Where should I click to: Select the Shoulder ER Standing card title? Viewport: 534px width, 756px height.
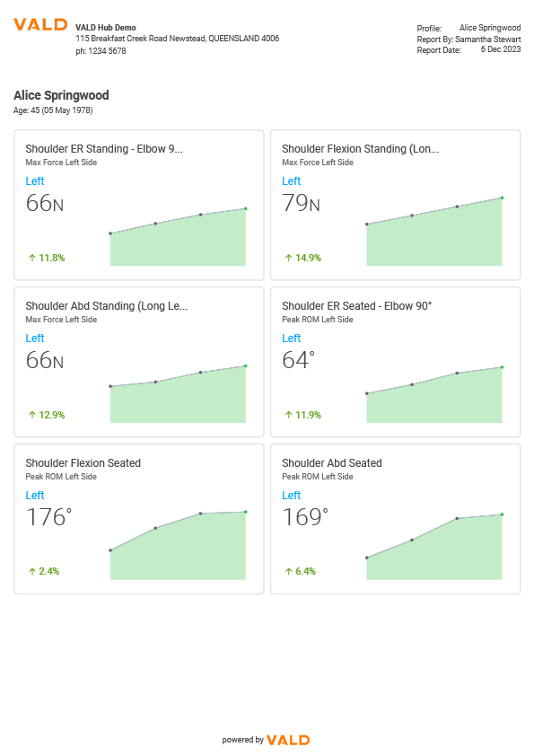pos(104,149)
